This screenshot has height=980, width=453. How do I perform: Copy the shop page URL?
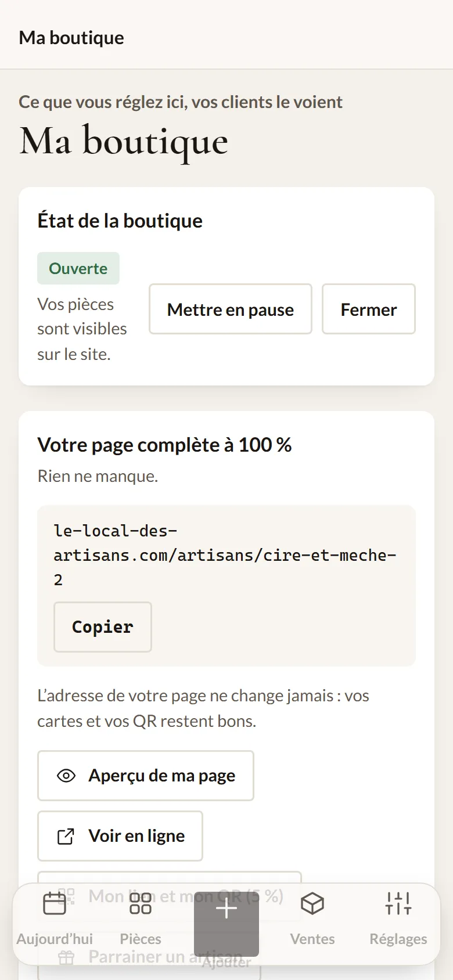[x=103, y=627]
